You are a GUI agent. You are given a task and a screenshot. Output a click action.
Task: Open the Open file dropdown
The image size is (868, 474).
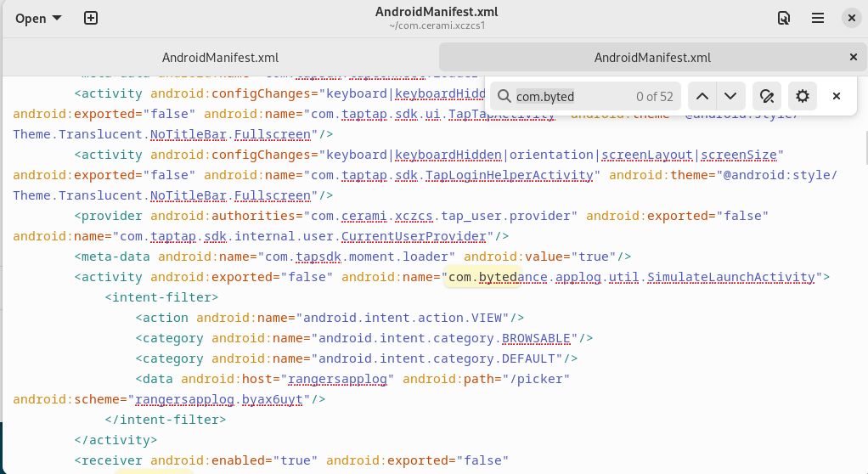pos(38,19)
